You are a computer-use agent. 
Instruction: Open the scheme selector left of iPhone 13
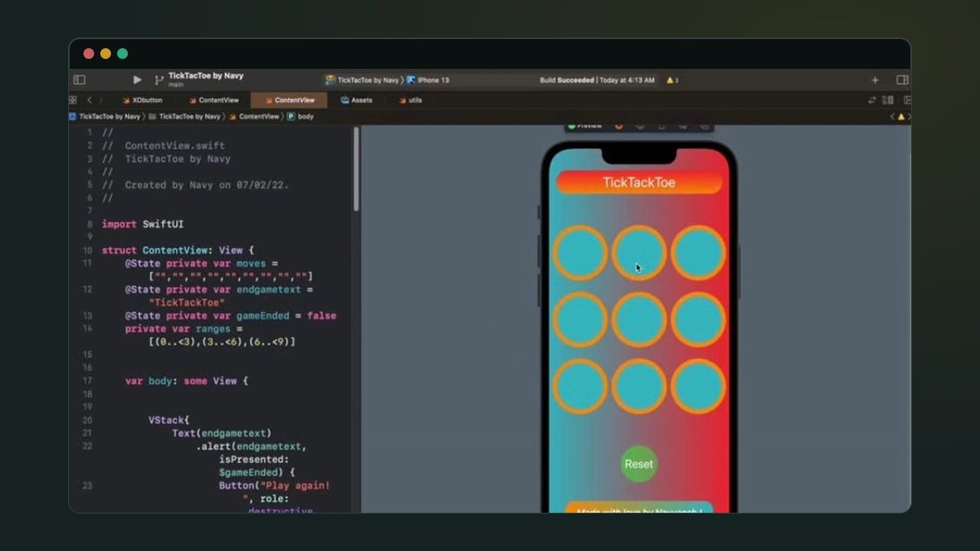363,80
